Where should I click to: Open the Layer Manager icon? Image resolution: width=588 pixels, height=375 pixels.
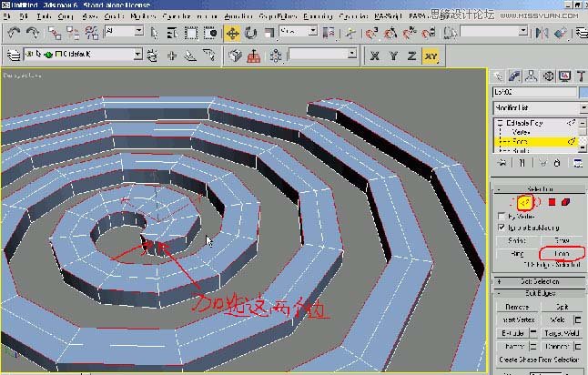pyautogui.click(x=14, y=56)
